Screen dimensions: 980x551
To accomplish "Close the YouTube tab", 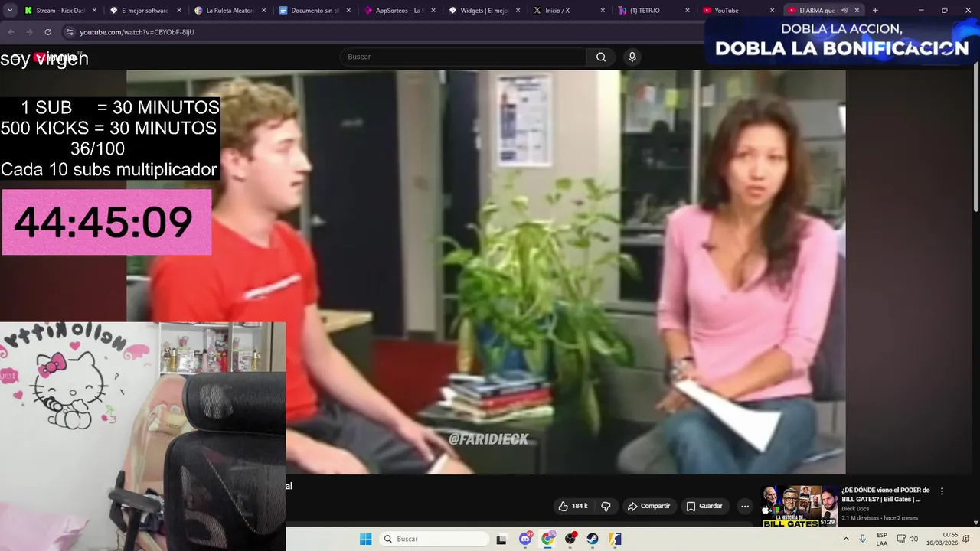I will pos(772,11).
